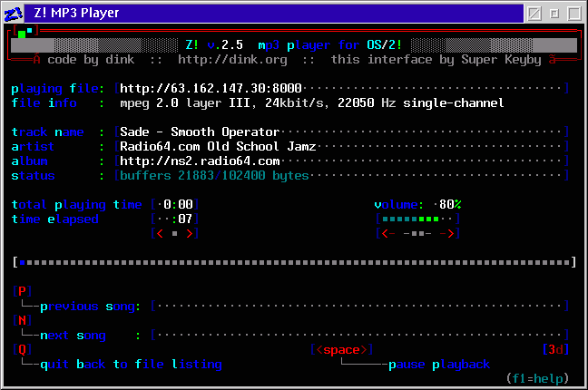Click the volume level bar
Screen dimensions: 588x390
coord(417,219)
